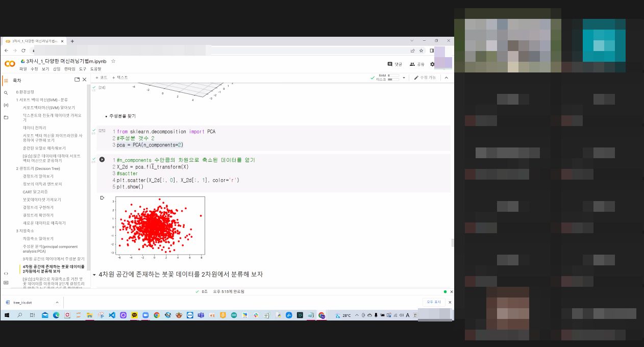Go to 1 서포트 벡터 머신(SVM) - 분류 section
Screen dimensions: 644x347
point(42,100)
